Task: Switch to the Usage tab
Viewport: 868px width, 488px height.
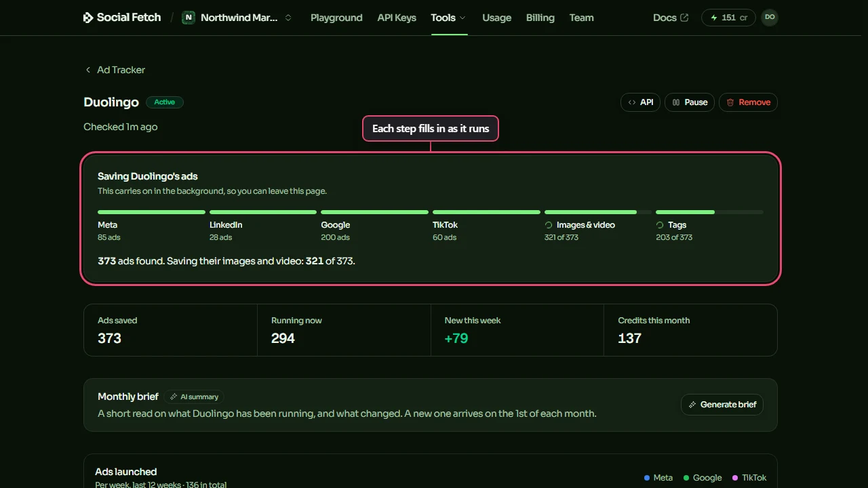Action: coord(496,18)
